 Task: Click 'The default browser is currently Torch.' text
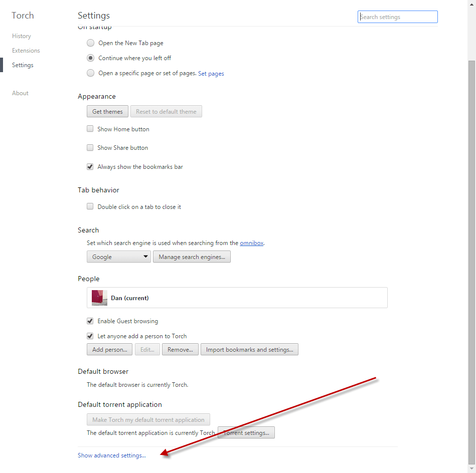[137, 385]
